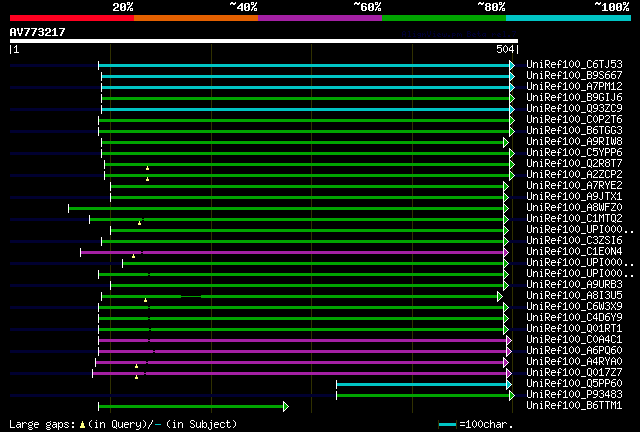
Task: Click the yellow query-gap symbol in the legend
Action: (82, 425)
